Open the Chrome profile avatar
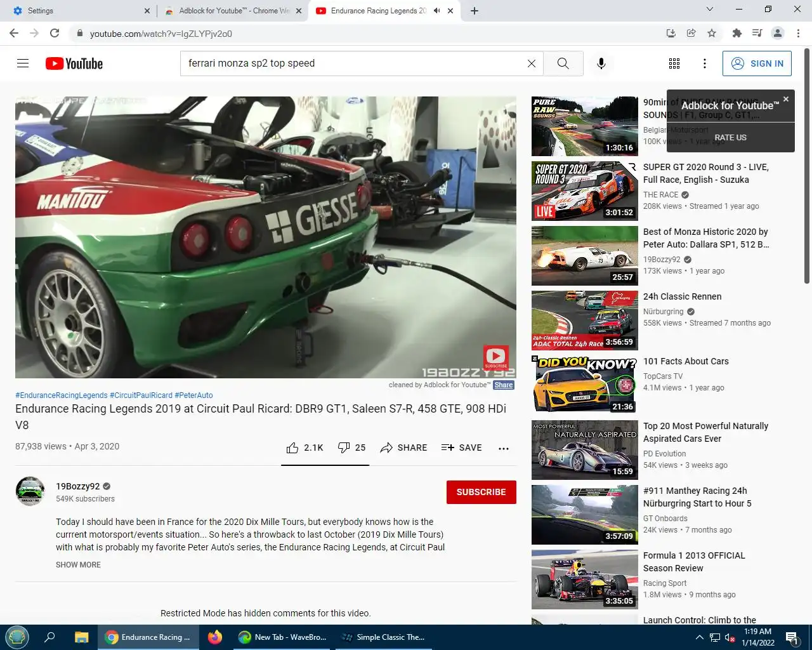Screen dimensions: 812x650 [x=778, y=33]
